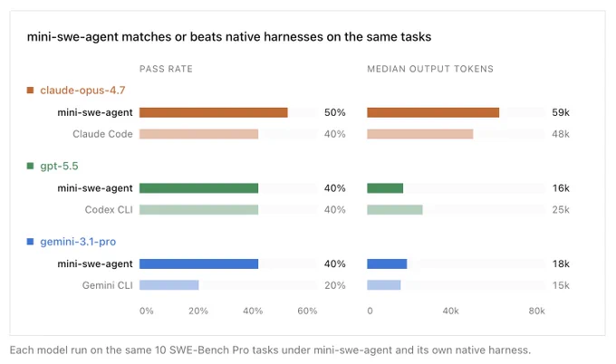This screenshot has height=364, width=616.
Task: Click the Codex CLI pass rate bar
Action: 198,210
